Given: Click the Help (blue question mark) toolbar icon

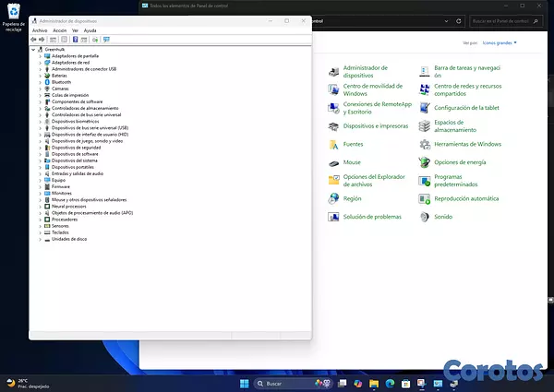Looking at the screenshot, I should click(76, 40).
